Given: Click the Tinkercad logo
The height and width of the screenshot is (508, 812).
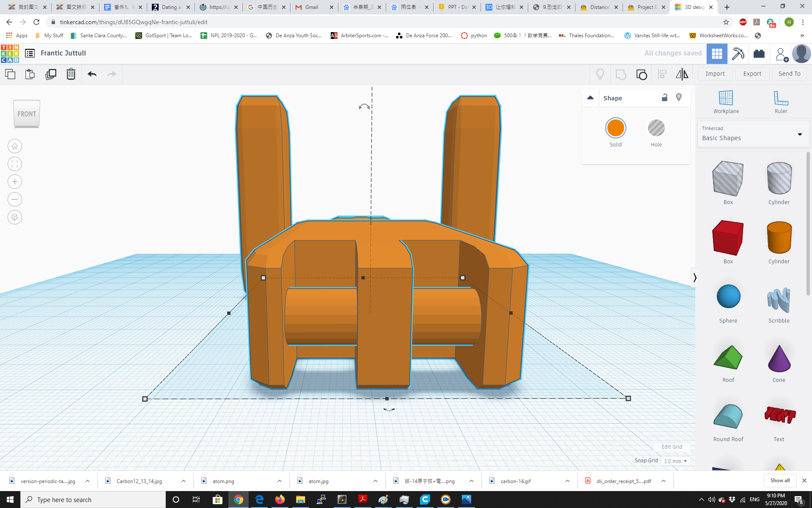Looking at the screenshot, I should [10, 53].
